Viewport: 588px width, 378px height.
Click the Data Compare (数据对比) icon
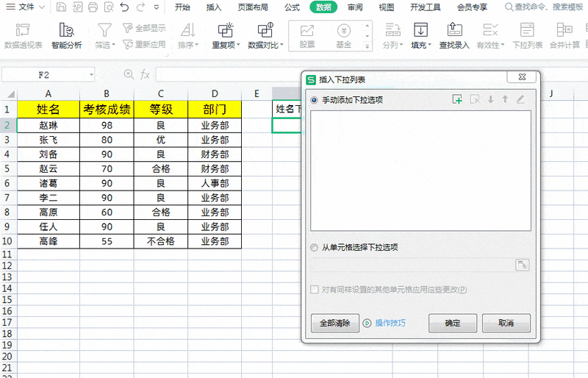pyautogui.click(x=265, y=31)
